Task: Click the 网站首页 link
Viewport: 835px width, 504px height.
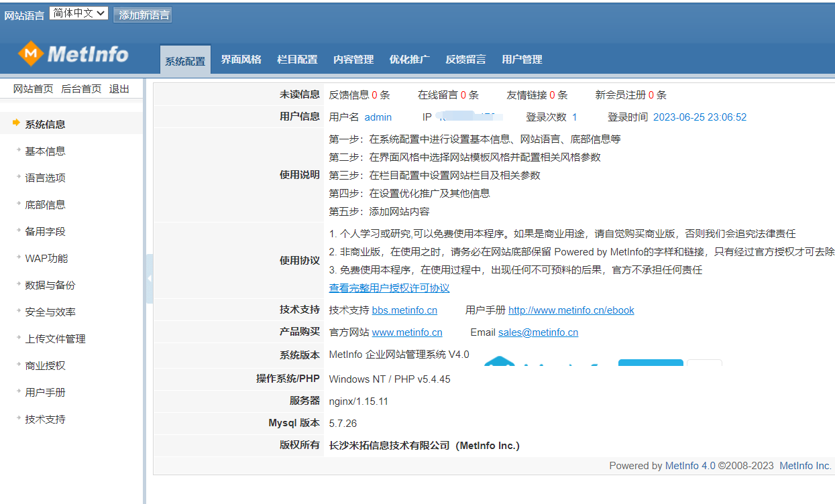Action: pyautogui.click(x=33, y=89)
